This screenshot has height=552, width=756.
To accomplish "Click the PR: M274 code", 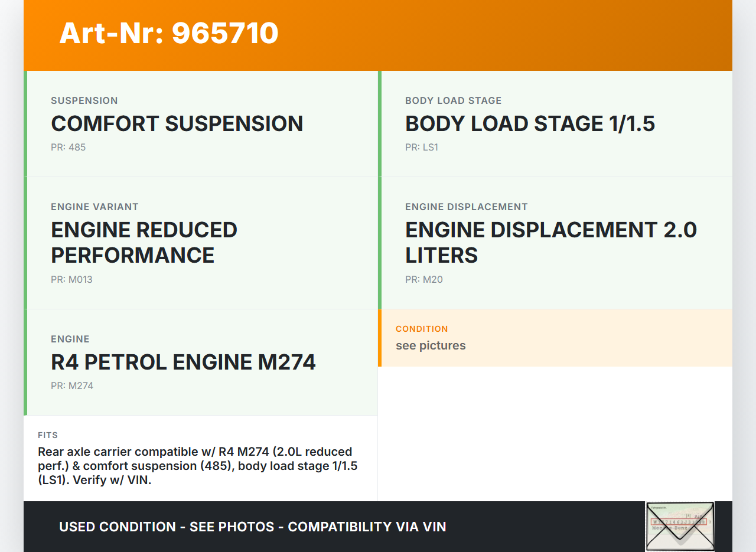I will (72, 386).
